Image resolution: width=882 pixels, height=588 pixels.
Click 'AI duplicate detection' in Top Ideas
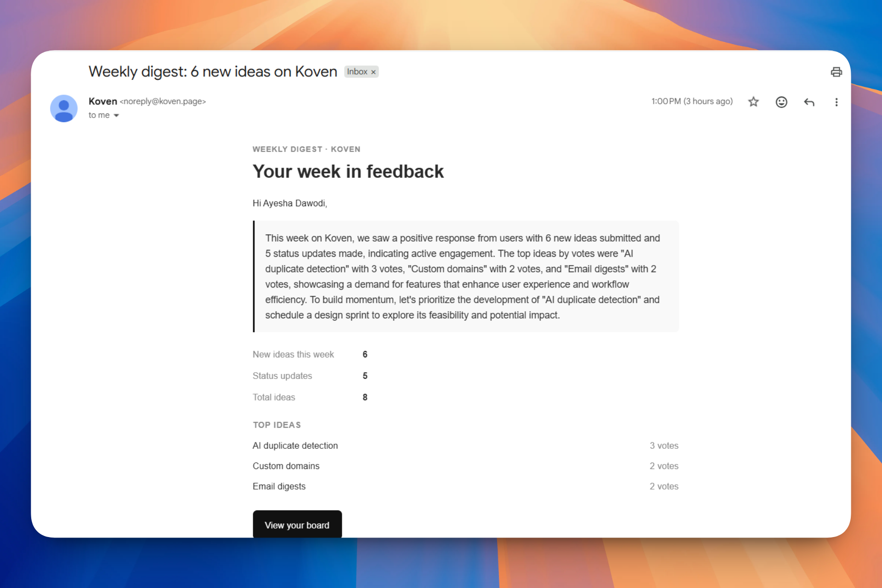[295, 446]
